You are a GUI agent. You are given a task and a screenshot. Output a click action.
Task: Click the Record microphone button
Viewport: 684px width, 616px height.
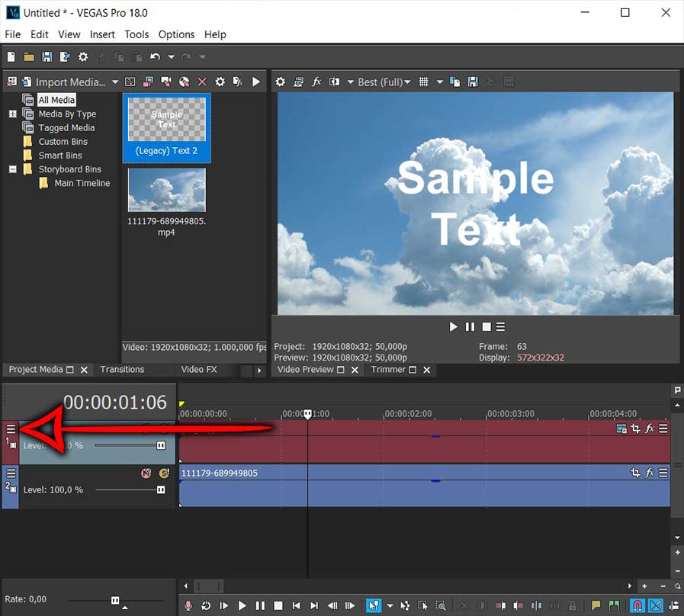click(188, 605)
